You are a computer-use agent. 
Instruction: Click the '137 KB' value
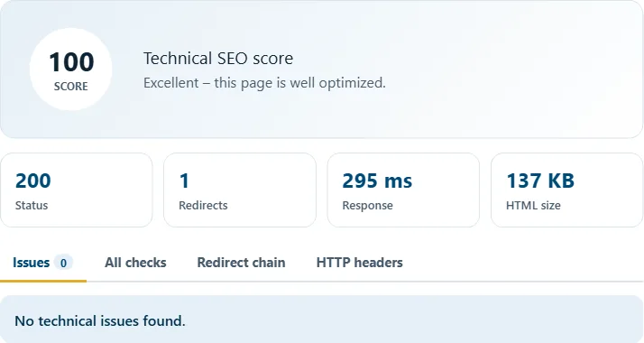(x=540, y=181)
